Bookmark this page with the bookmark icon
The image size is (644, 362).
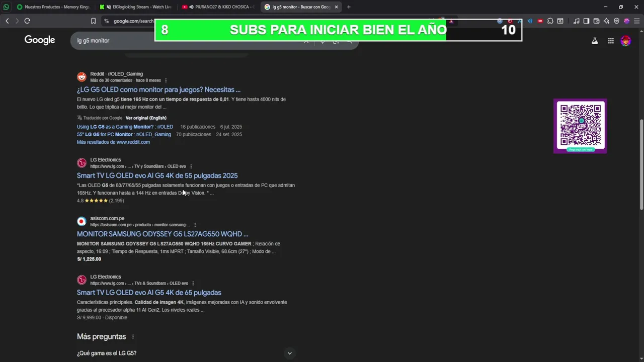click(93, 21)
